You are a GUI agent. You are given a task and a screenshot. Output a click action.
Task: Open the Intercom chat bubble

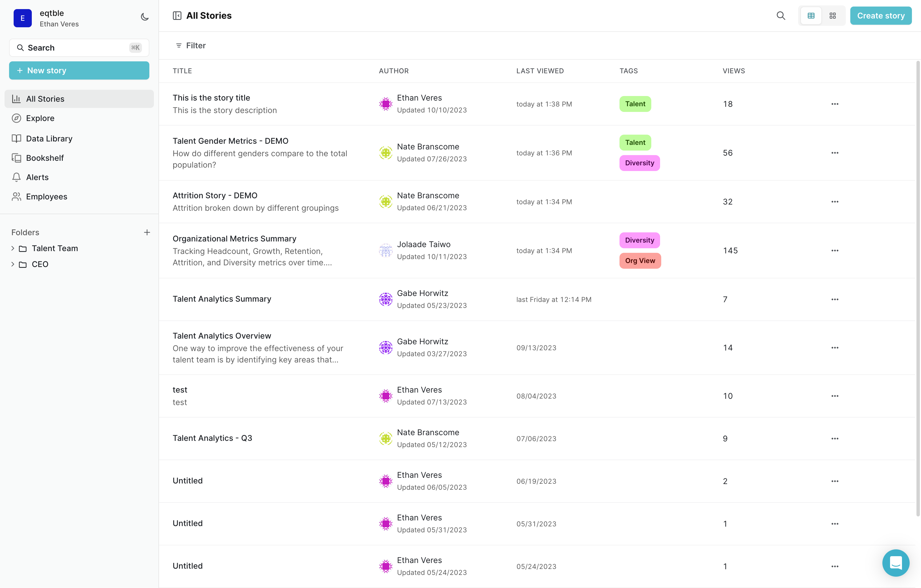click(x=895, y=563)
